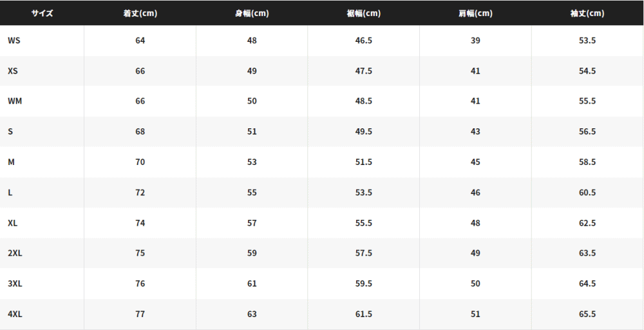The width and height of the screenshot is (644, 330).
Task: Select the 58.5 sleeve length cell
Action: pyautogui.click(x=587, y=162)
